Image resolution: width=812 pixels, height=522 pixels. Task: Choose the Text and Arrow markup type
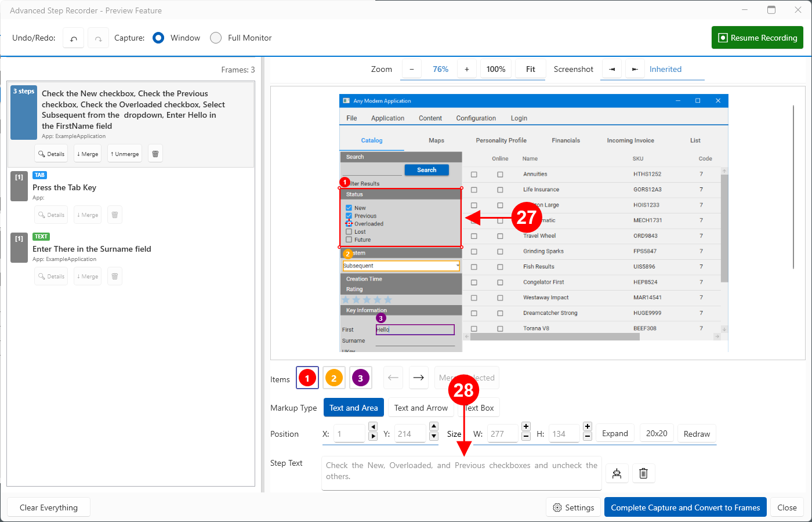421,408
